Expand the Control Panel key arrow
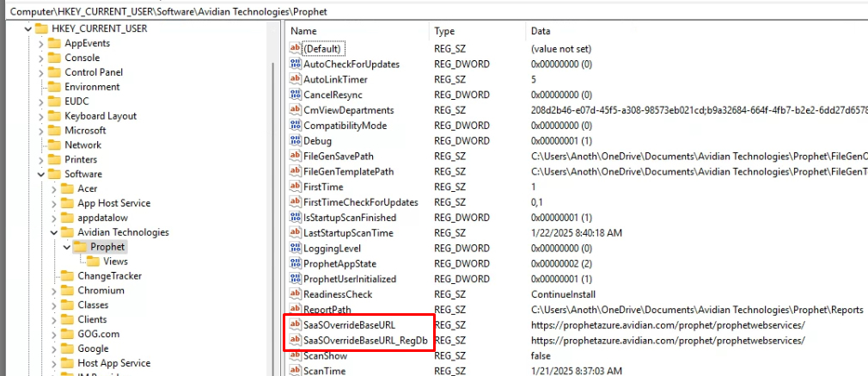 click(x=41, y=72)
